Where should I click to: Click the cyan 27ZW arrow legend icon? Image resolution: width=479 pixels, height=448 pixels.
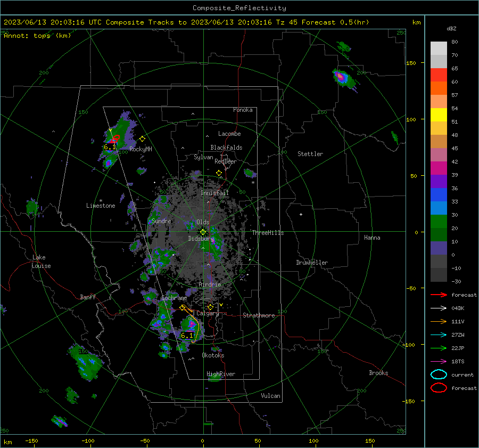pyautogui.click(x=439, y=335)
